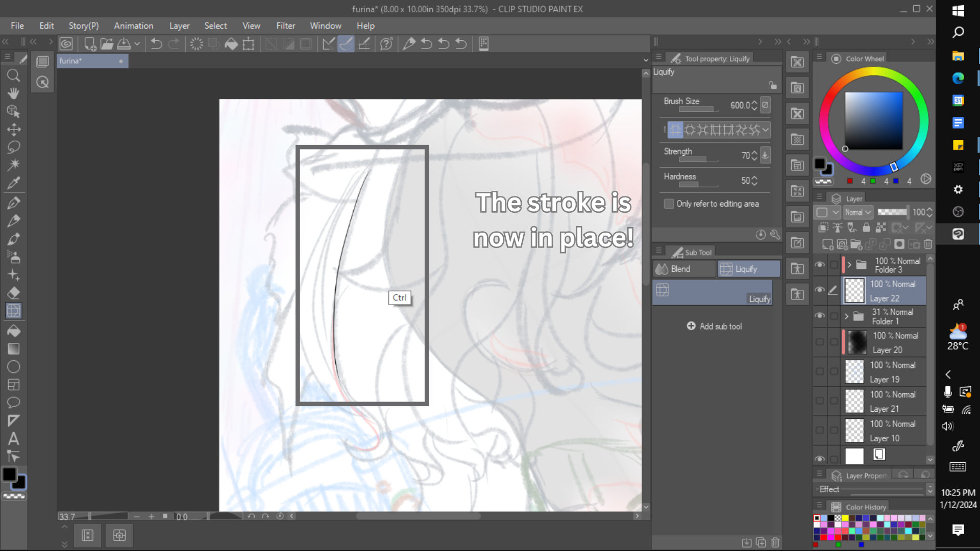Viewport: 980px width, 551px height.
Task: Select the Lasso selection tool
Action: click(14, 147)
